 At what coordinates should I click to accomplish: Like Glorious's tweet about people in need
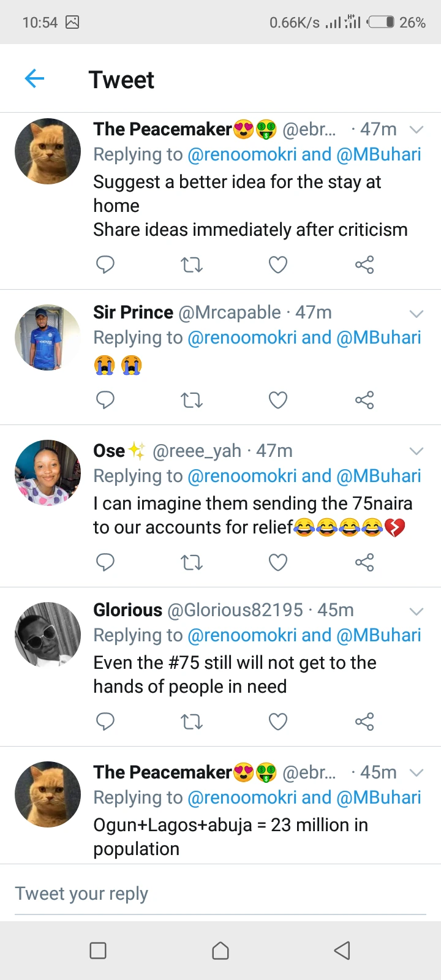(278, 722)
